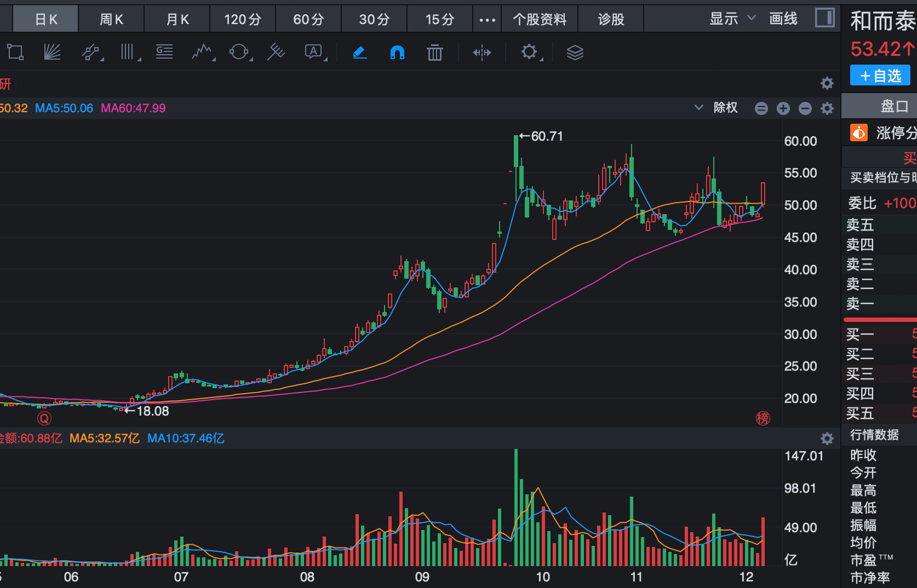This screenshot has width=917, height=588.
Task: Toggle the right side panel layout
Action: (824, 18)
